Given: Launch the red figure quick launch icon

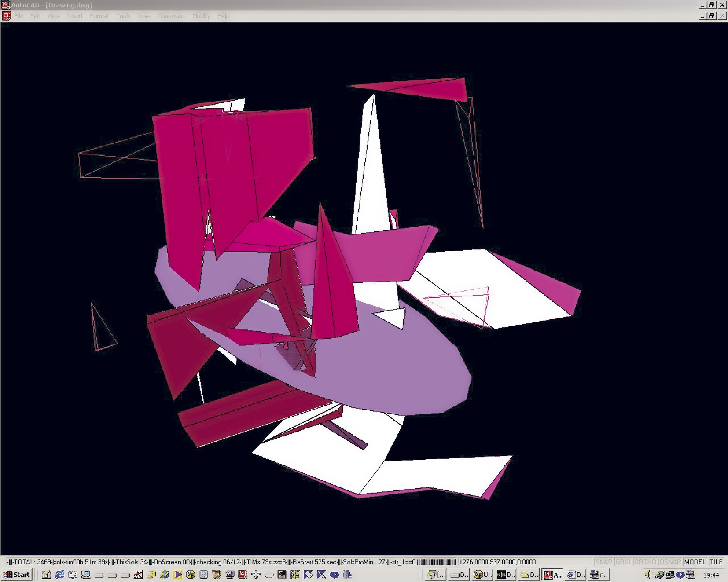Looking at the screenshot, I should click(138, 575).
